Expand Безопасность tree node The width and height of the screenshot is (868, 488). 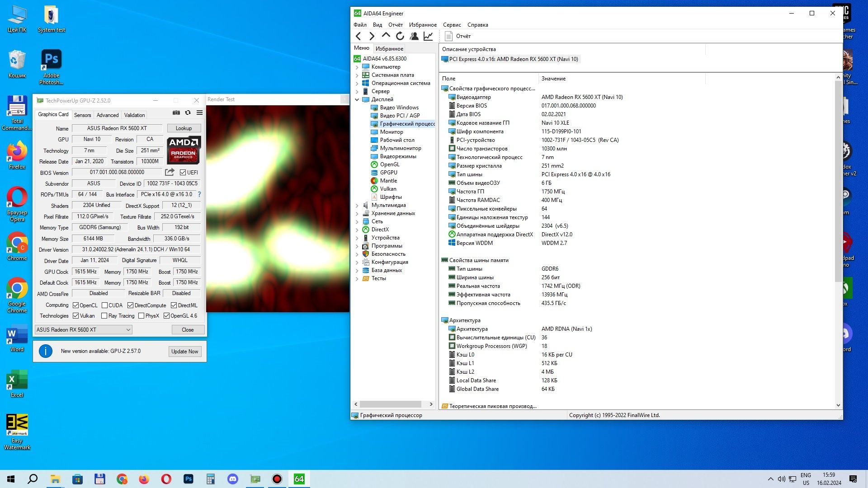[x=357, y=254]
